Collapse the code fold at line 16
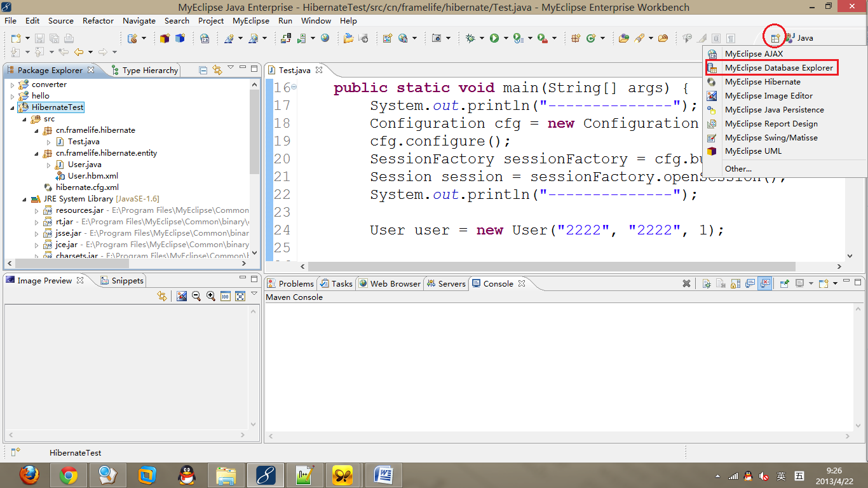Image resolution: width=868 pixels, height=488 pixels. click(x=294, y=87)
